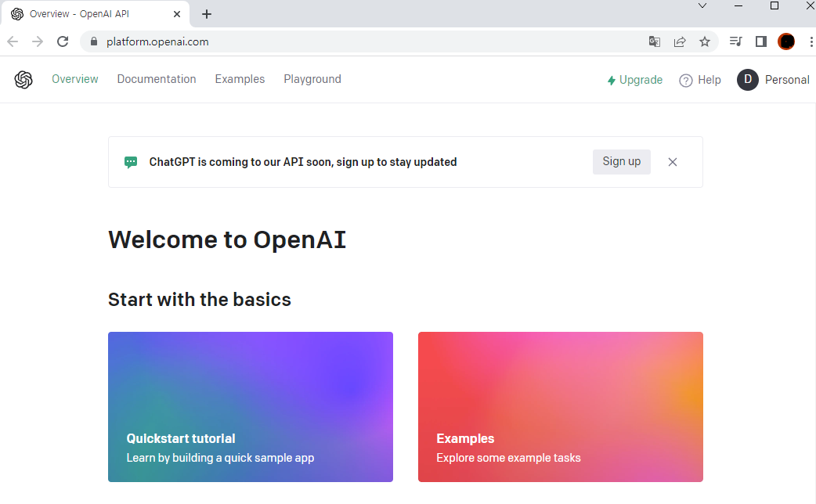Bookmark this page with the star icon

coord(705,41)
